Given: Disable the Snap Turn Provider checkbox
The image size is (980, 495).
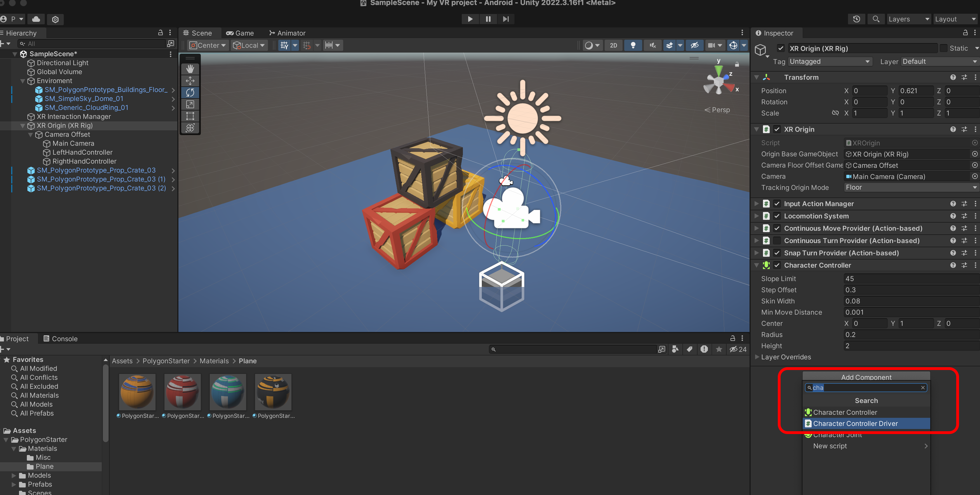Looking at the screenshot, I should (x=777, y=253).
